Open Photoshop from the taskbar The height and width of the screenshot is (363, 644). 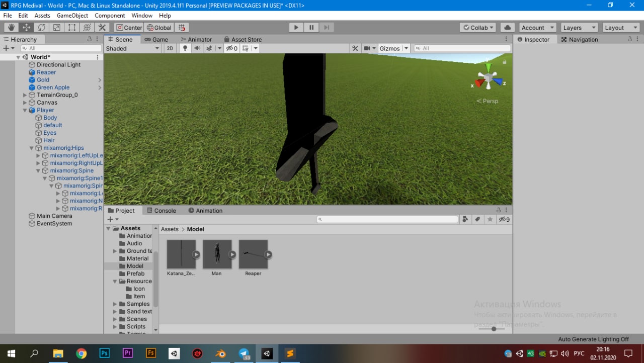105,353
